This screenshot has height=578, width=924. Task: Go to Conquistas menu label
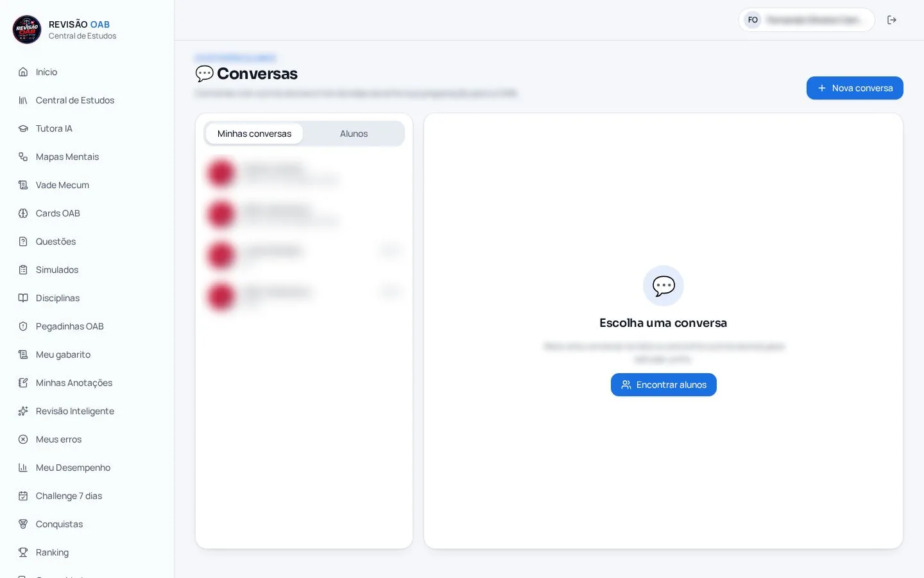(x=59, y=524)
